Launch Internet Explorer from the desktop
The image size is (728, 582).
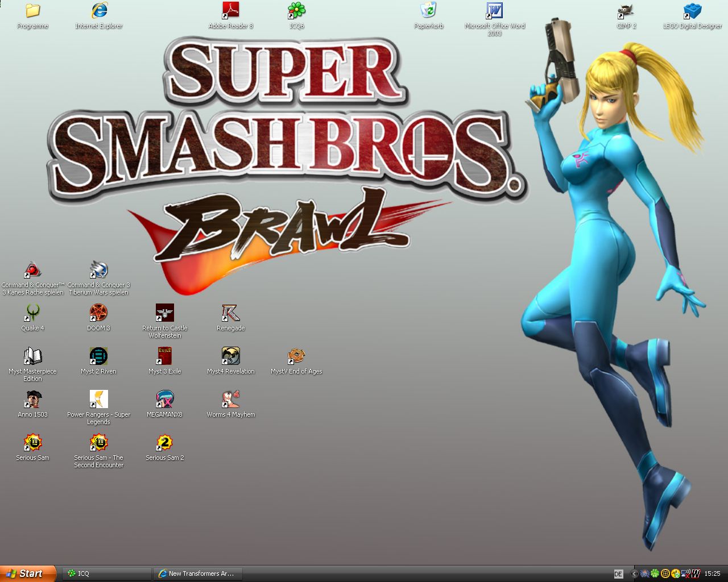(x=99, y=11)
